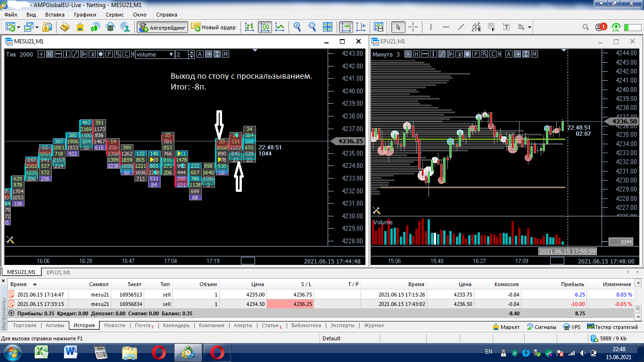
Task: Select the arrow cursor tool
Action: [x=398, y=27]
